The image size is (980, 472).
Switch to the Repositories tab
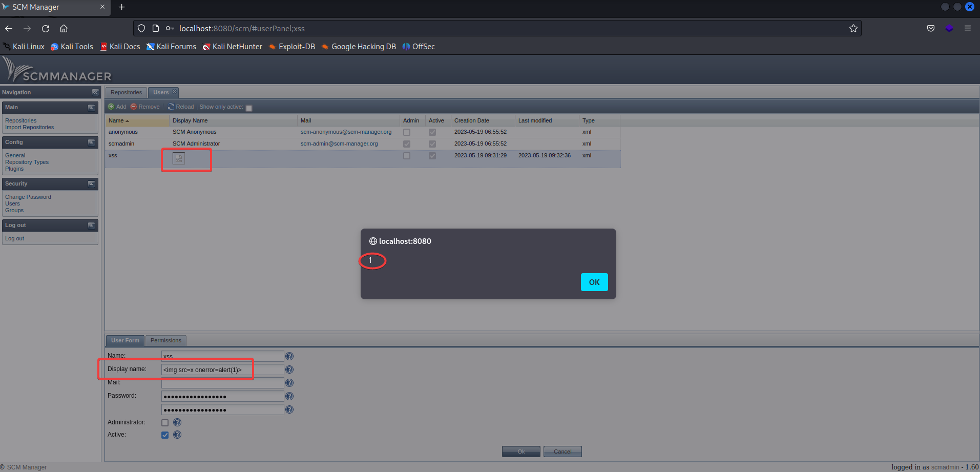[x=126, y=92]
